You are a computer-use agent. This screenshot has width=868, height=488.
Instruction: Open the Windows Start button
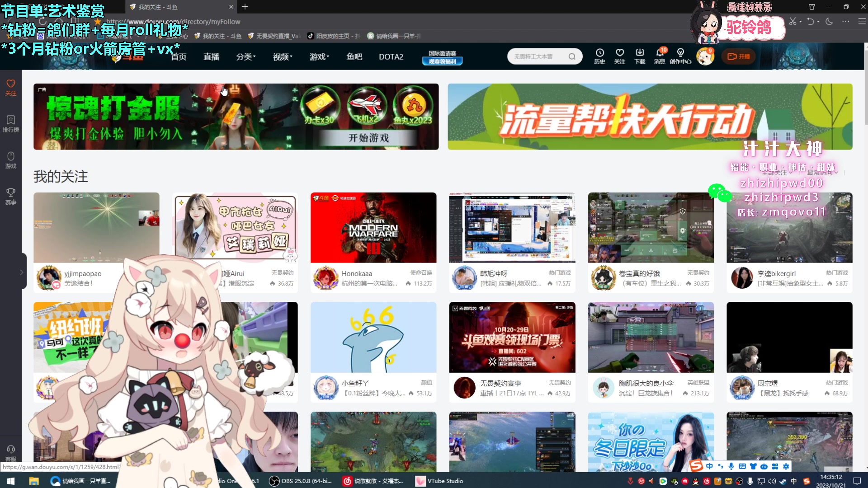[x=11, y=481]
